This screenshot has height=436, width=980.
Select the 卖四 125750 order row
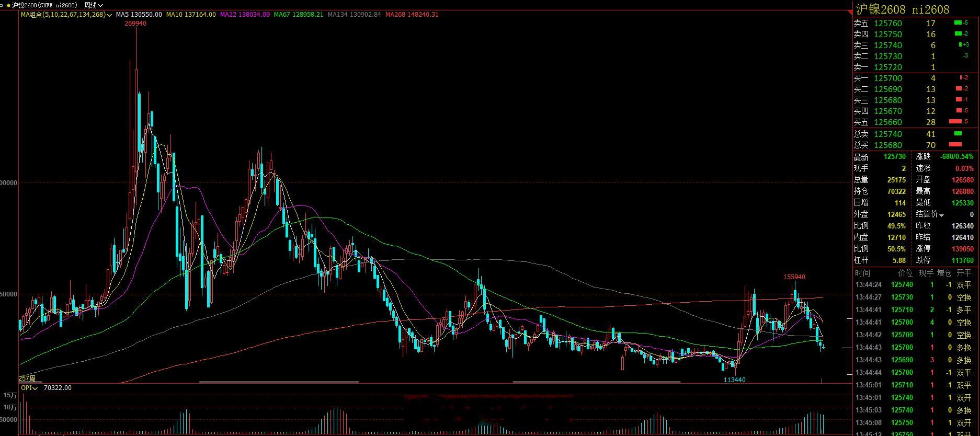click(916, 34)
